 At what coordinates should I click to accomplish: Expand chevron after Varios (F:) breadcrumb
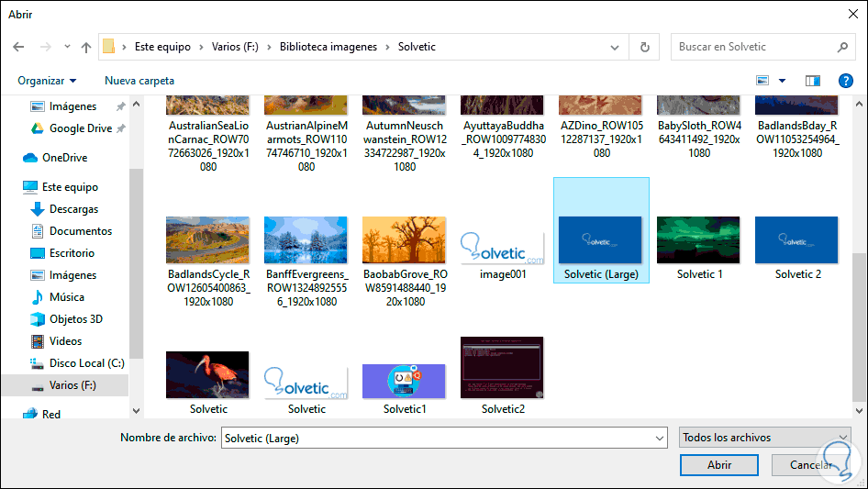(x=269, y=47)
